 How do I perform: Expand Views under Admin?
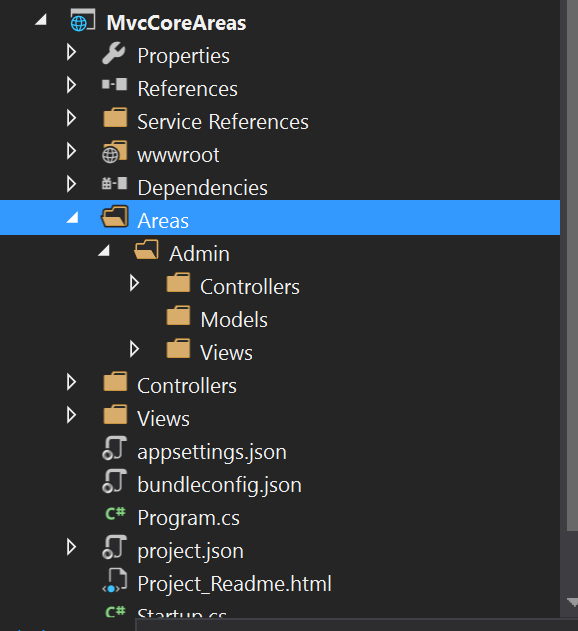(x=134, y=349)
